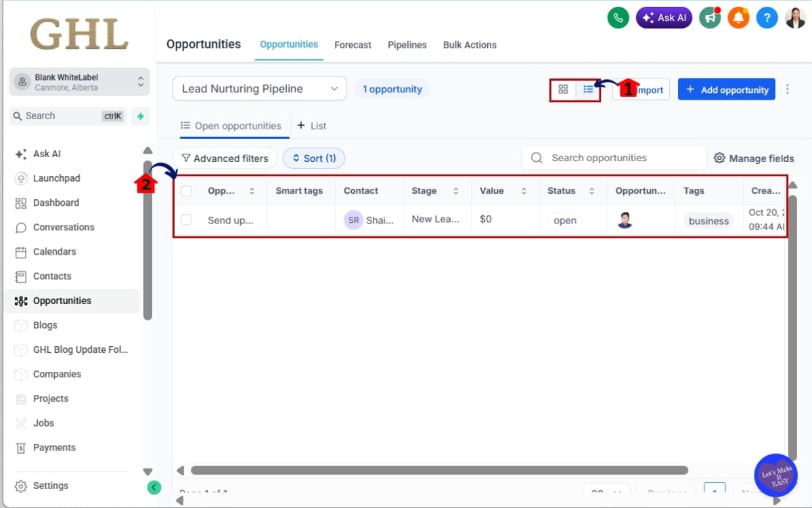Open Payments from sidebar

54,447
